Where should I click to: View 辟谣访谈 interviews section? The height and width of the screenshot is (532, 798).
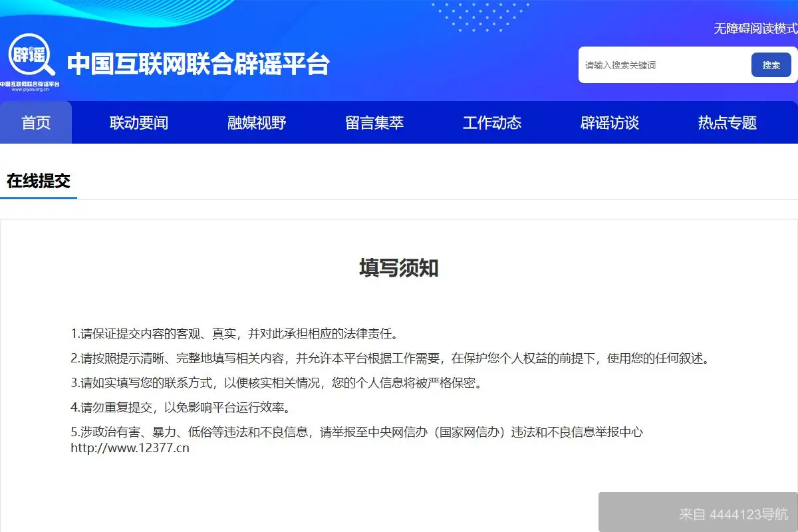[610, 122]
